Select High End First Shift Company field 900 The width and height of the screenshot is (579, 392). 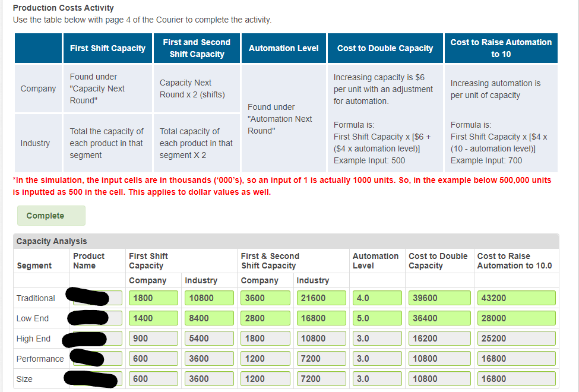[x=153, y=338]
